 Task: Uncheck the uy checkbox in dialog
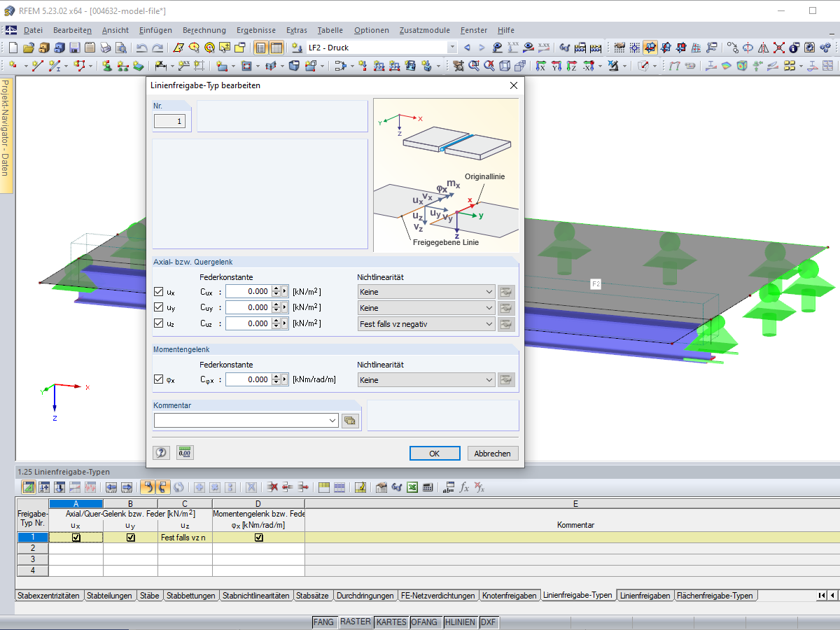(158, 307)
